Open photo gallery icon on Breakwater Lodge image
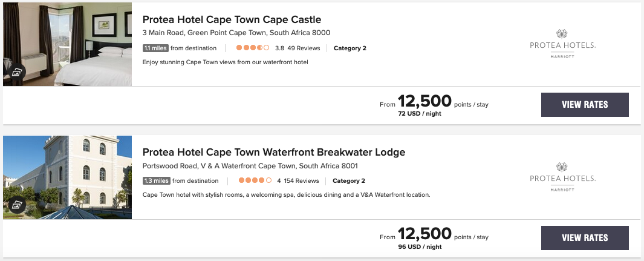 pyautogui.click(x=17, y=205)
